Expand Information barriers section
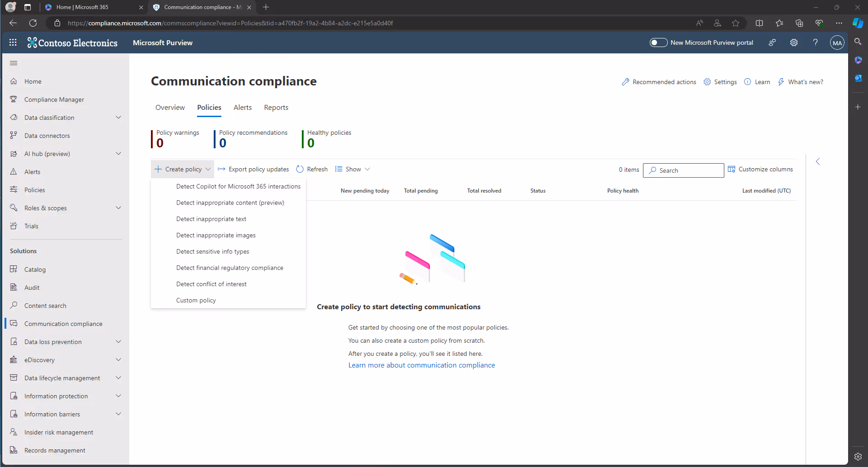This screenshot has width=868, height=467. point(118,414)
